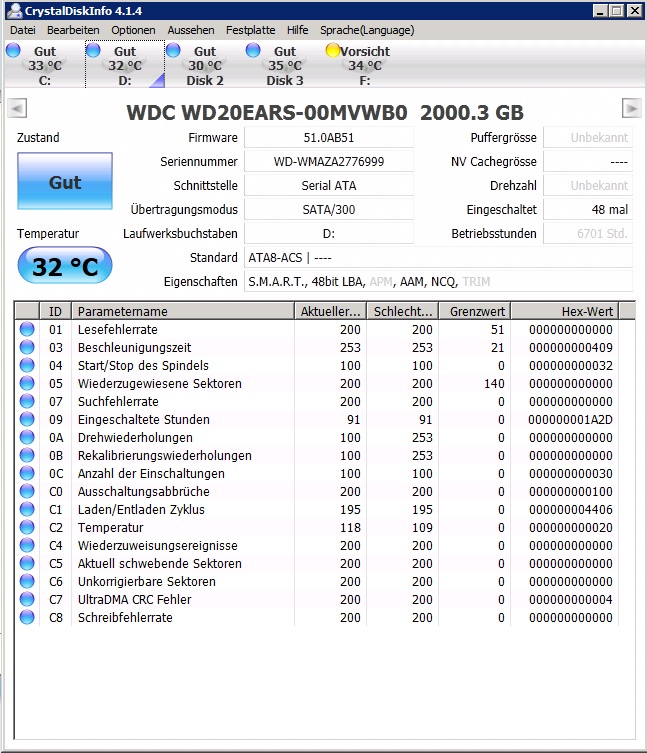The image size is (647, 753).
Task: Click the Standard field ATA8-ACS
Action: pyautogui.click(x=438, y=257)
